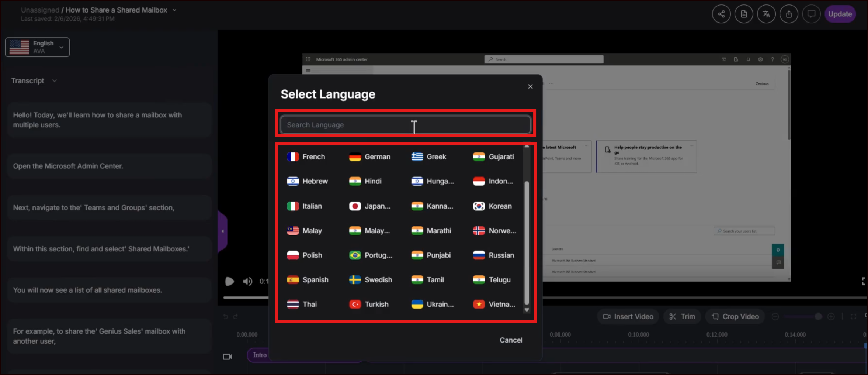
Task: Mute the video volume speaker icon
Action: [x=247, y=282]
